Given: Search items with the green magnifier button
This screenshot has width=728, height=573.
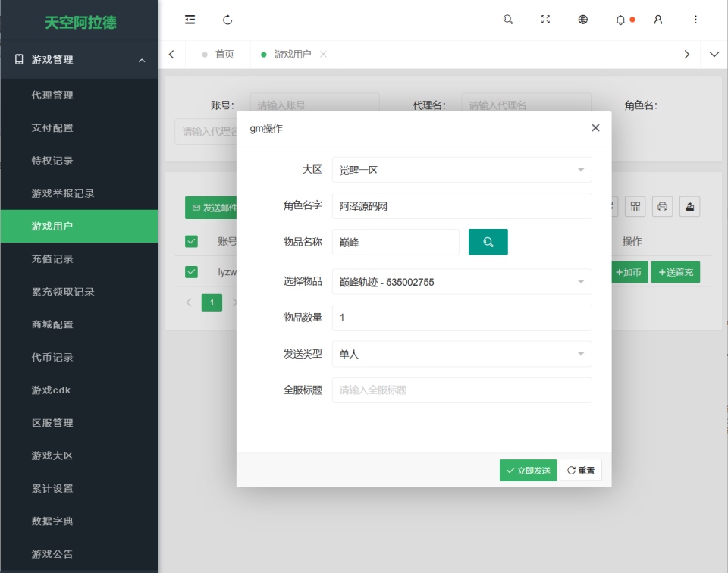Looking at the screenshot, I should 488,241.
